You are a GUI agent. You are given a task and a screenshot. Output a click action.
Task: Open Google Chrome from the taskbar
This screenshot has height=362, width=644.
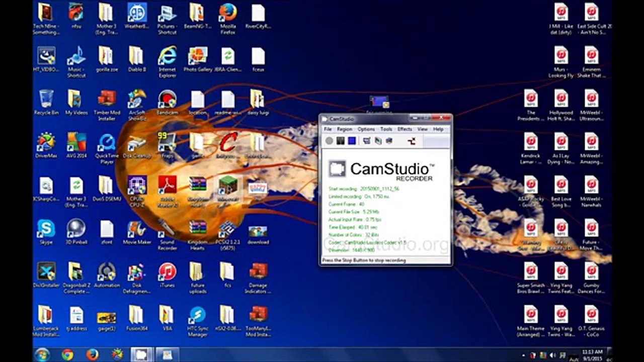point(67,354)
